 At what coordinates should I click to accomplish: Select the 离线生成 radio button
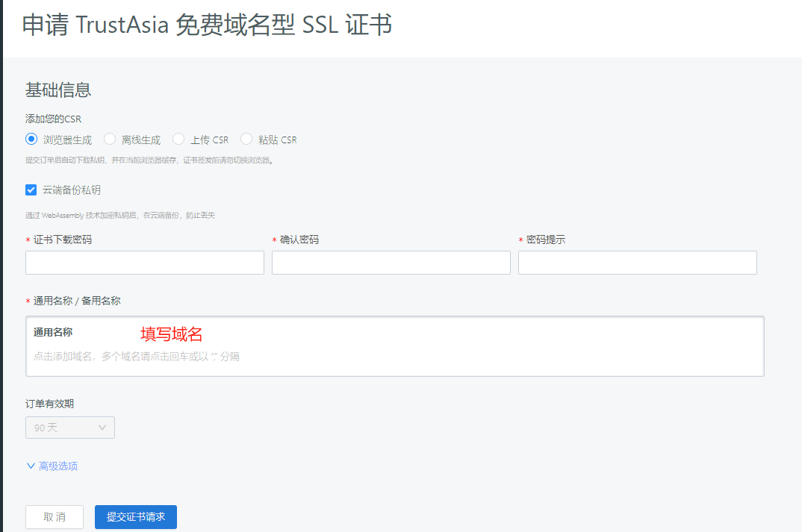coord(110,139)
